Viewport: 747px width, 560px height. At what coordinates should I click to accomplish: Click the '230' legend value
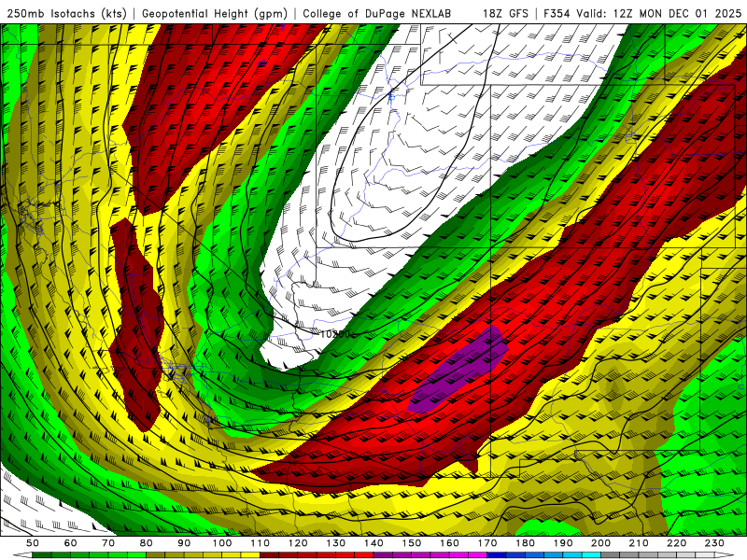point(714,543)
